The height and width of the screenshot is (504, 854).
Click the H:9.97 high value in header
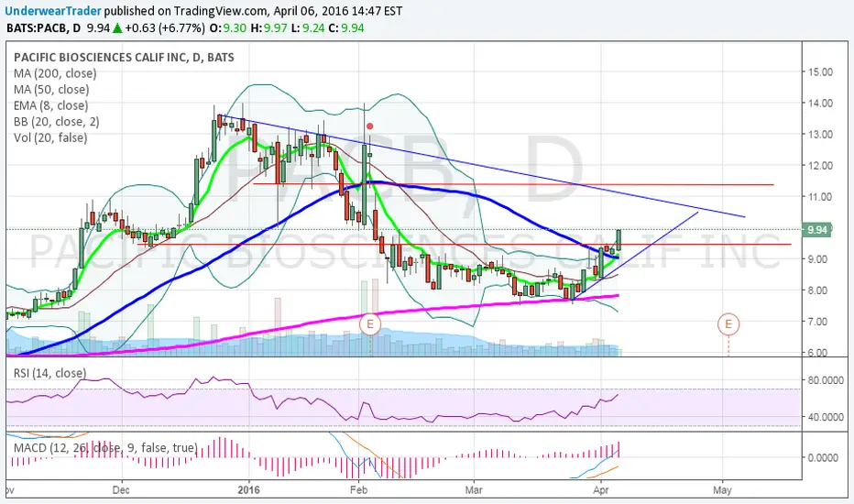coord(268,27)
